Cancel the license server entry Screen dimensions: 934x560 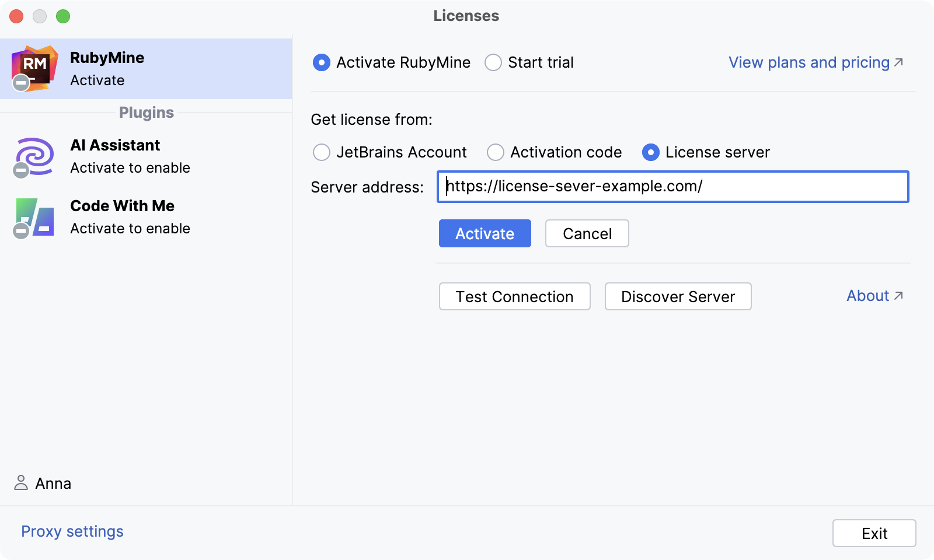[587, 233]
